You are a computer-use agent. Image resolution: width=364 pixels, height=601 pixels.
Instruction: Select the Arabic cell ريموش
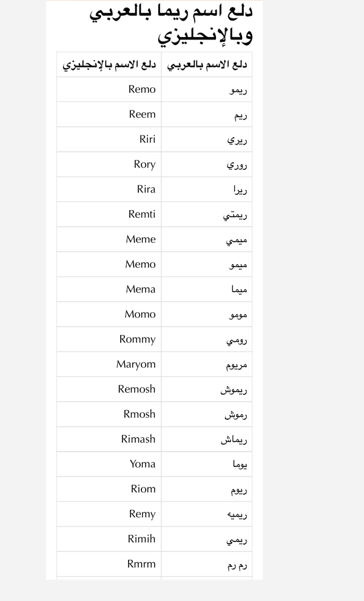(x=206, y=389)
